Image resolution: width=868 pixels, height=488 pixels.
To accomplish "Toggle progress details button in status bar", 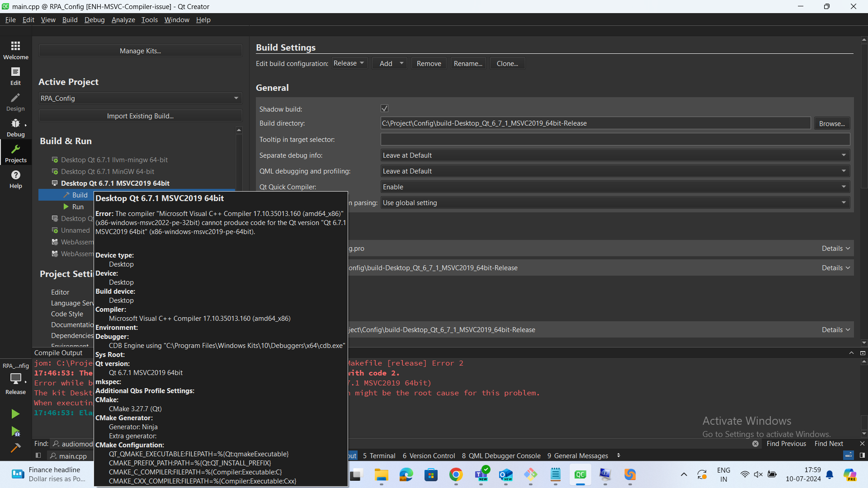I will click(849, 455).
